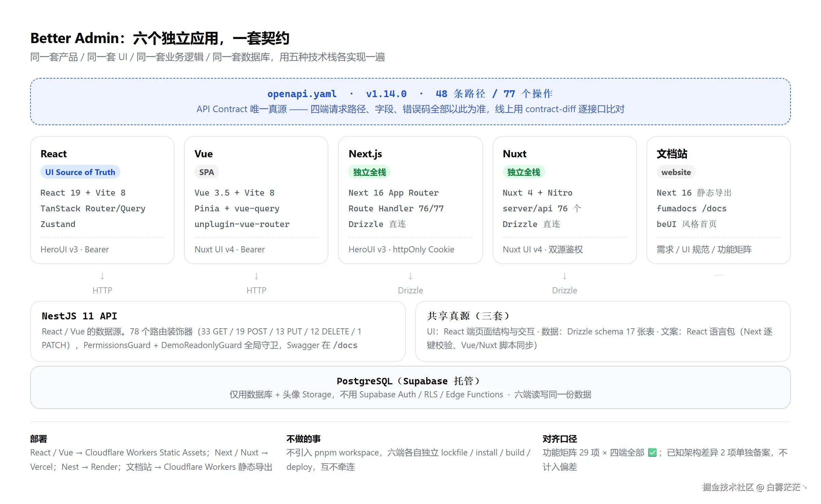Click the HeroUI v3 · httpOnly Cookie footer
Image resolution: width=821 pixels, height=504 pixels.
click(401, 249)
